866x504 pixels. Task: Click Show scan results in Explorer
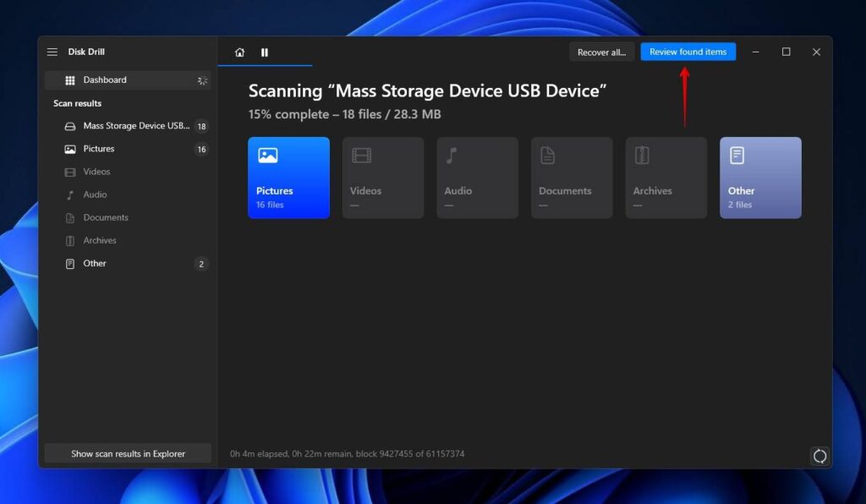127,453
